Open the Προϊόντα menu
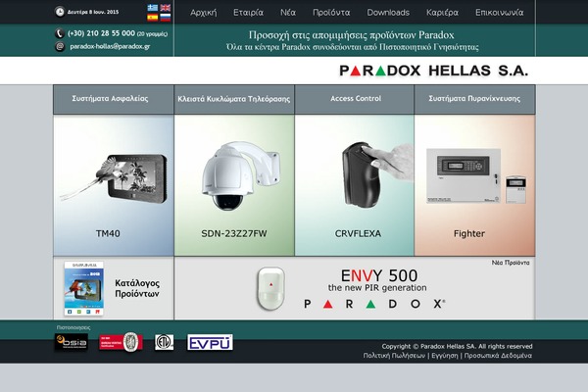 (331, 13)
